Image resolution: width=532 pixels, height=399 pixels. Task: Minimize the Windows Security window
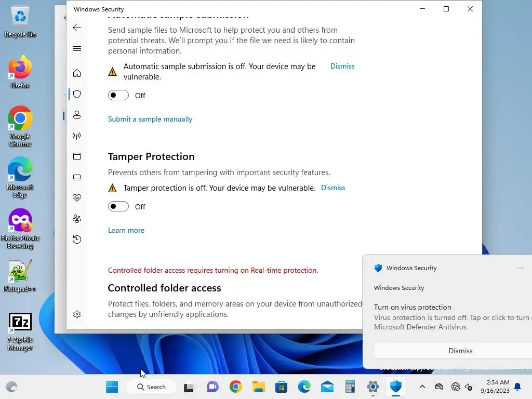pos(422,9)
